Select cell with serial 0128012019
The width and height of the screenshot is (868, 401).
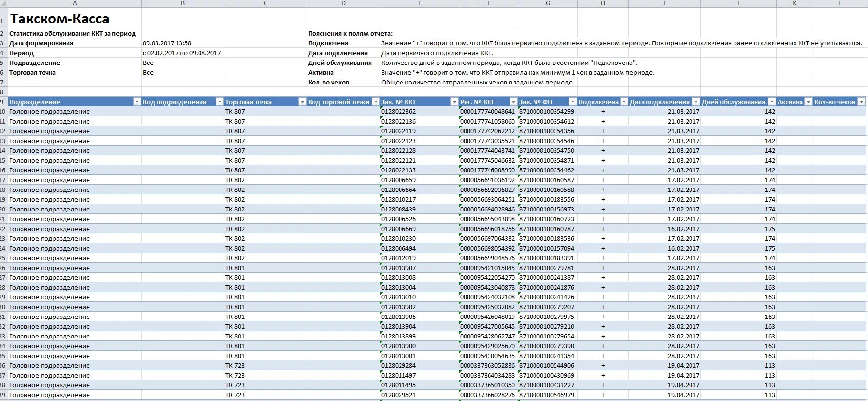click(x=420, y=258)
